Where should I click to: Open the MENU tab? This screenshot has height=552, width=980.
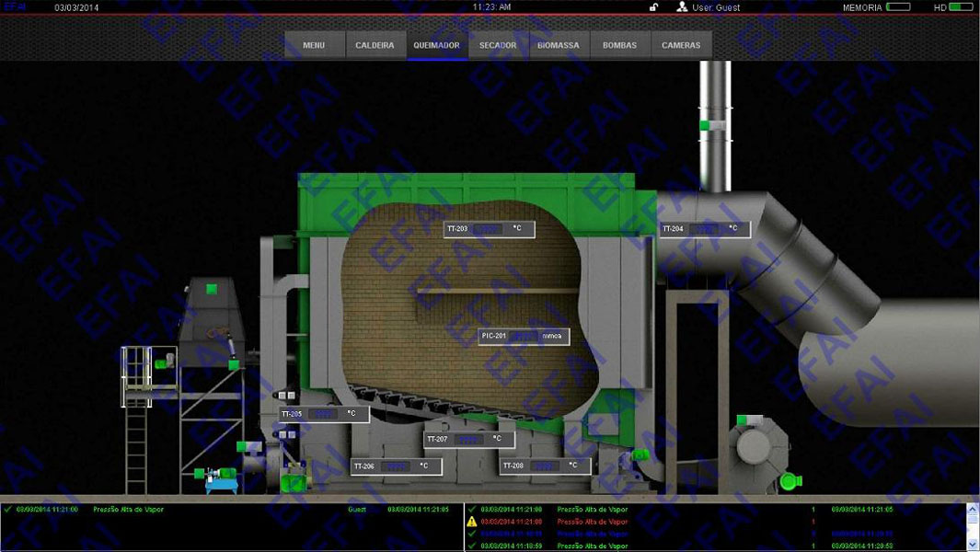pyautogui.click(x=314, y=45)
